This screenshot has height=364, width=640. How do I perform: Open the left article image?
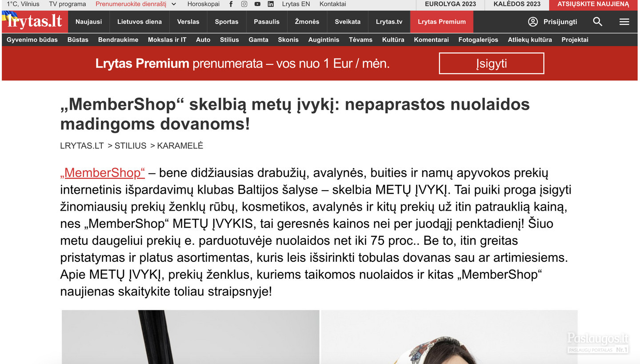[191, 337]
